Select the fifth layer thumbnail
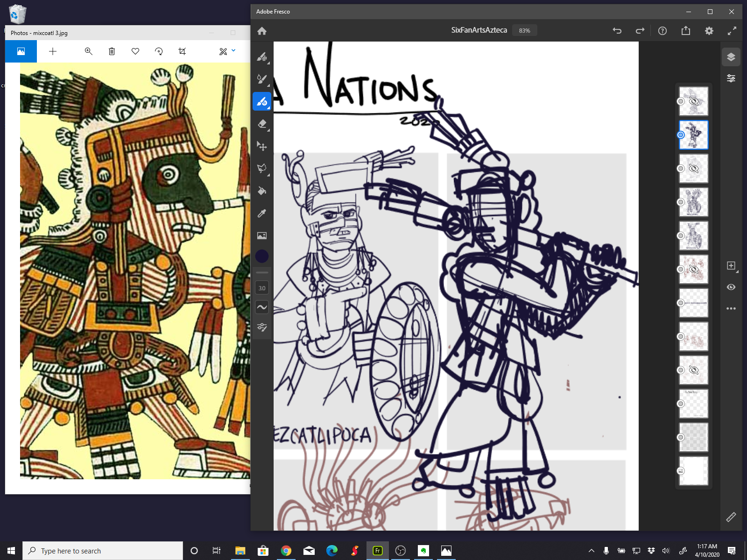Image resolution: width=747 pixels, height=560 pixels. pos(694,236)
